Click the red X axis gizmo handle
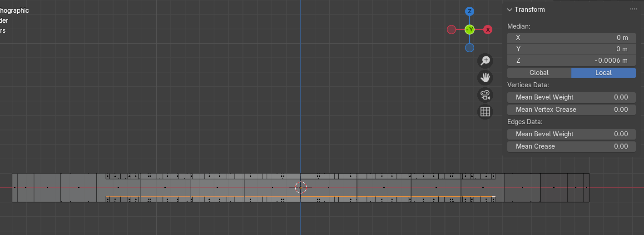The width and height of the screenshot is (644, 235). tap(488, 30)
